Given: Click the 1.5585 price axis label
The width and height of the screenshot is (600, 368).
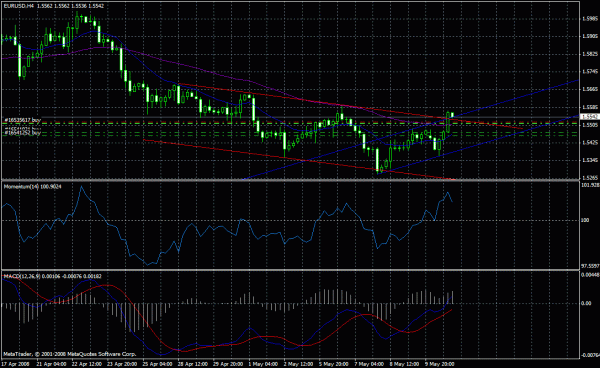Looking at the screenshot, I should pyautogui.click(x=590, y=107).
